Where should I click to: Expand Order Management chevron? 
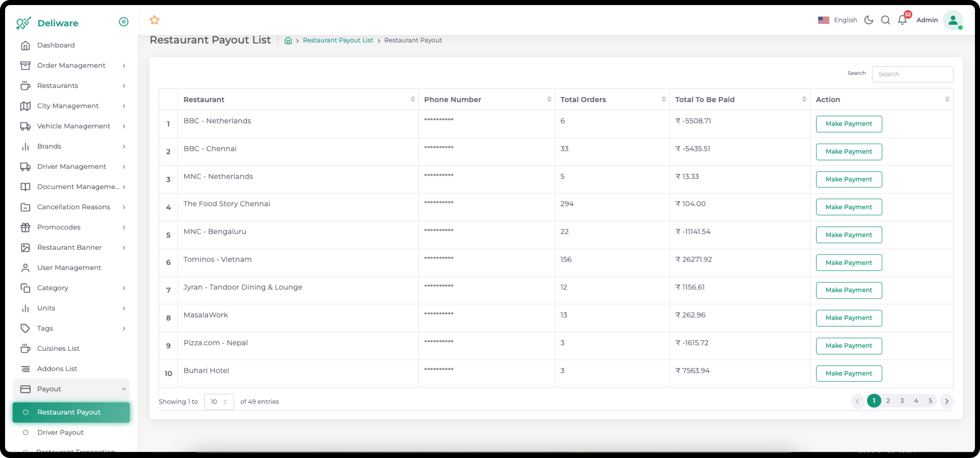point(124,65)
